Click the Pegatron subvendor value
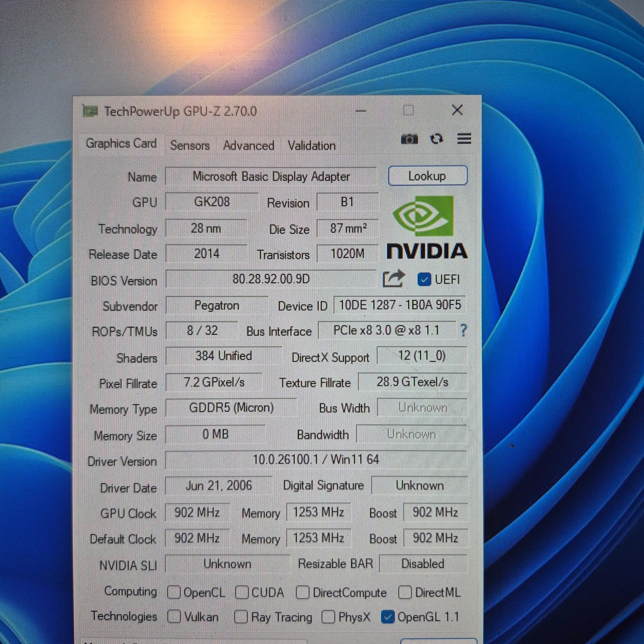This screenshot has width=644, height=644. click(217, 305)
